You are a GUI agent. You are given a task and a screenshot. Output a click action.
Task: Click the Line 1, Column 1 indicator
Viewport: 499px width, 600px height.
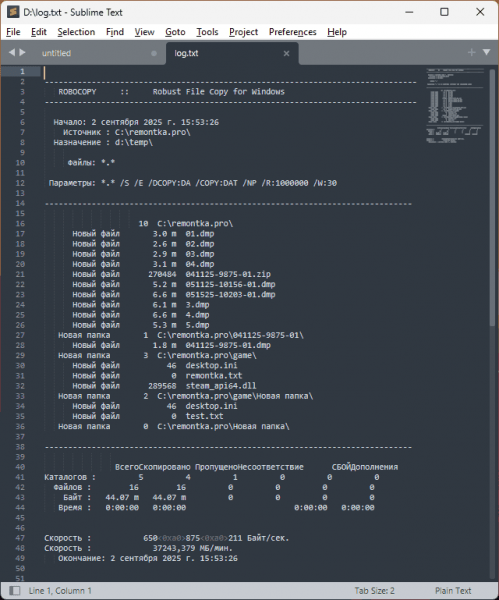[60, 590]
